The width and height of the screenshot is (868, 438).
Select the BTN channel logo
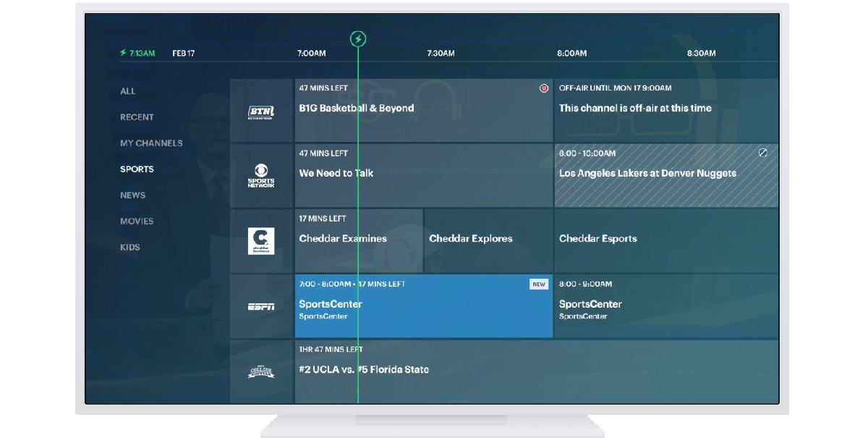point(261,111)
